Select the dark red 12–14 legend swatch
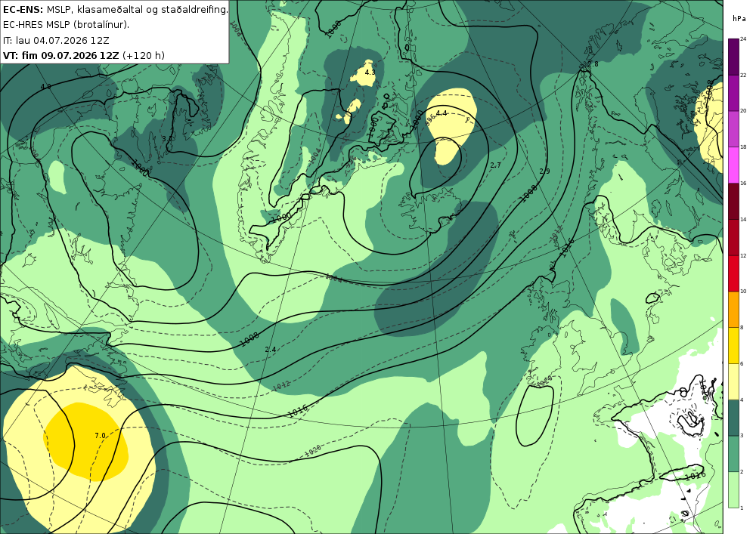Viewport: 756px width, 534px height. pyautogui.click(x=733, y=237)
